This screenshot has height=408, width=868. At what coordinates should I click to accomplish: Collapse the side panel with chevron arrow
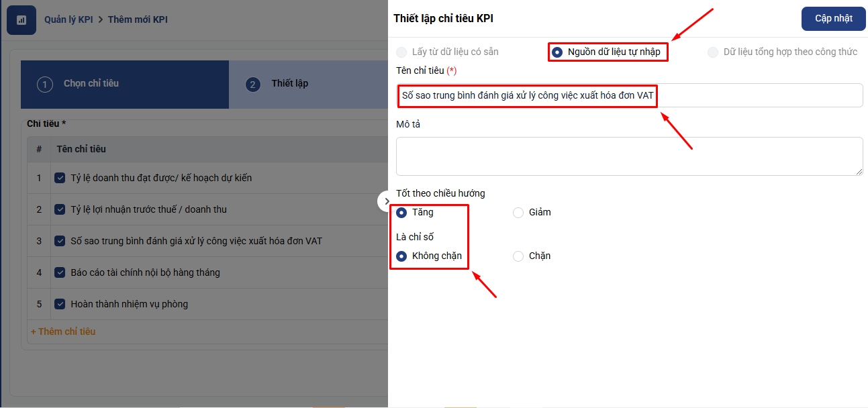[x=386, y=201]
